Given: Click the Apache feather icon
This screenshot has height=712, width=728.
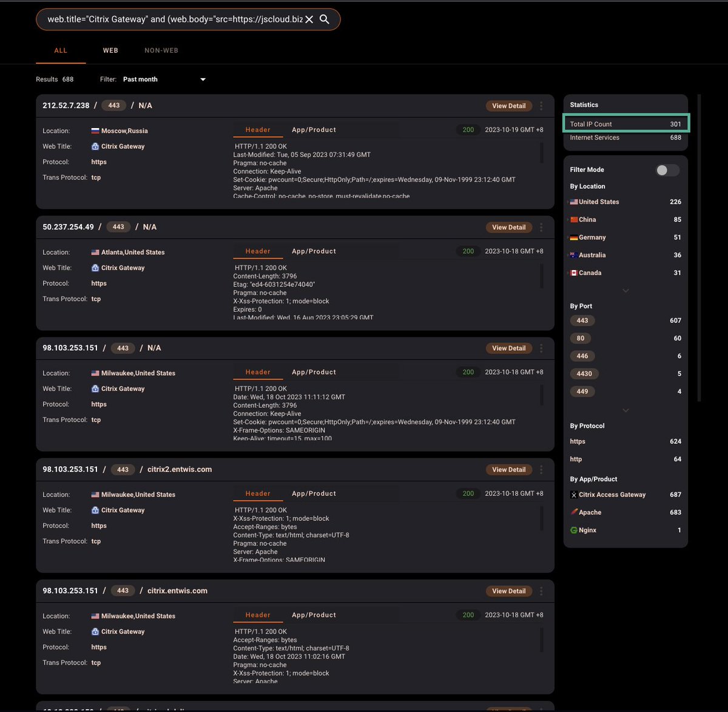Looking at the screenshot, I should pos(574,512).
